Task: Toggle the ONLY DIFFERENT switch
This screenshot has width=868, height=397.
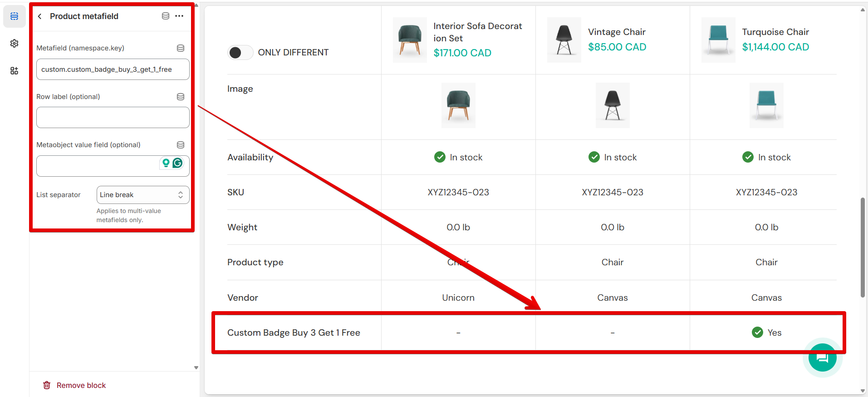Action: click(240, 53)
